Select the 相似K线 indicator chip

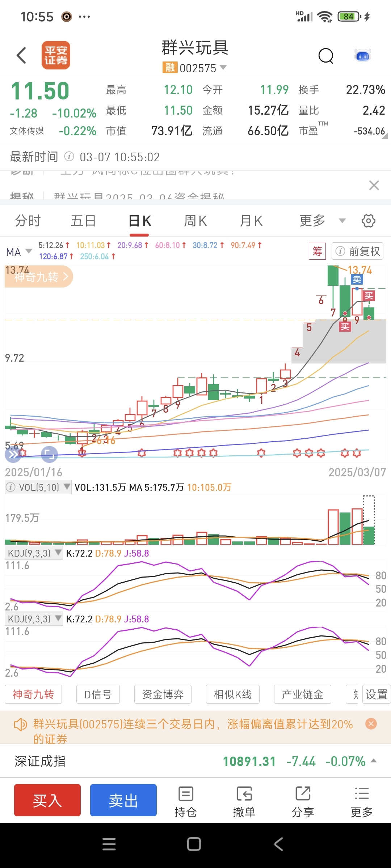(233, 694)
